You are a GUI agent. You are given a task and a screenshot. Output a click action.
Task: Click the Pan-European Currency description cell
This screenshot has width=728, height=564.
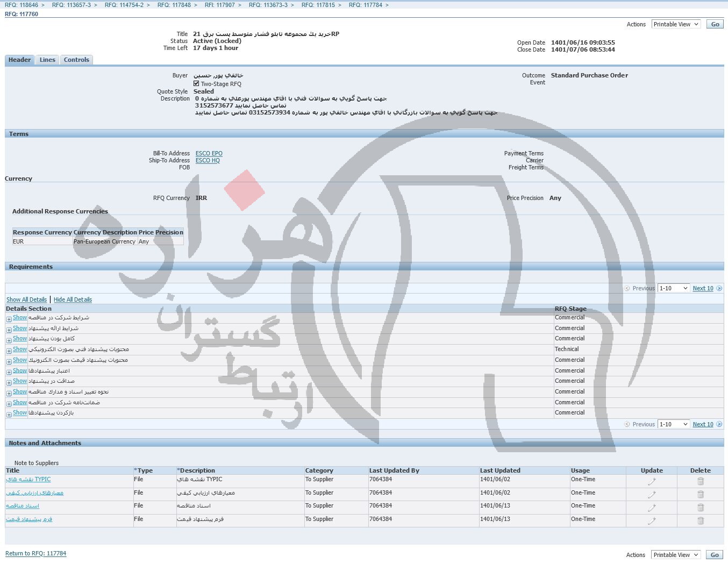[105, 242]
